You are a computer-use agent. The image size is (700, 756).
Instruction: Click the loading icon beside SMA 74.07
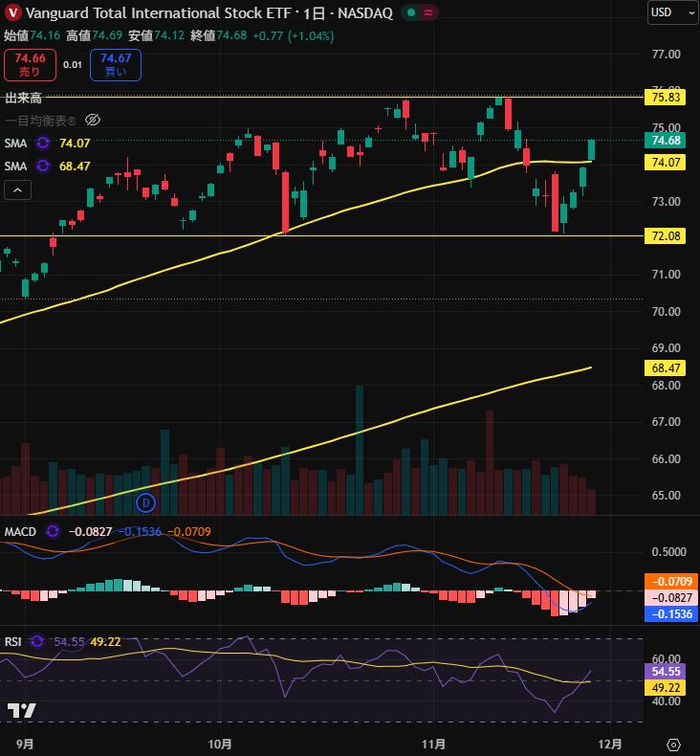point(43,143)
